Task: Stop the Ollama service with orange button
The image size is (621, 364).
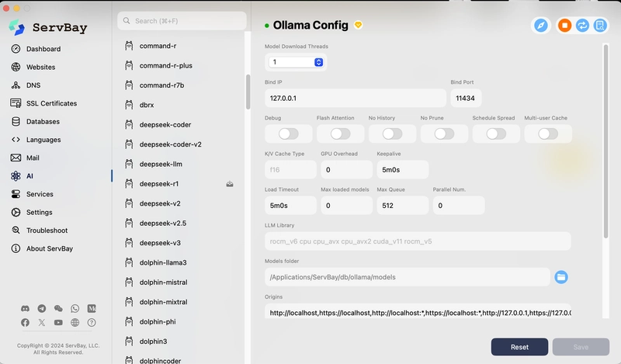Action: 564,26
